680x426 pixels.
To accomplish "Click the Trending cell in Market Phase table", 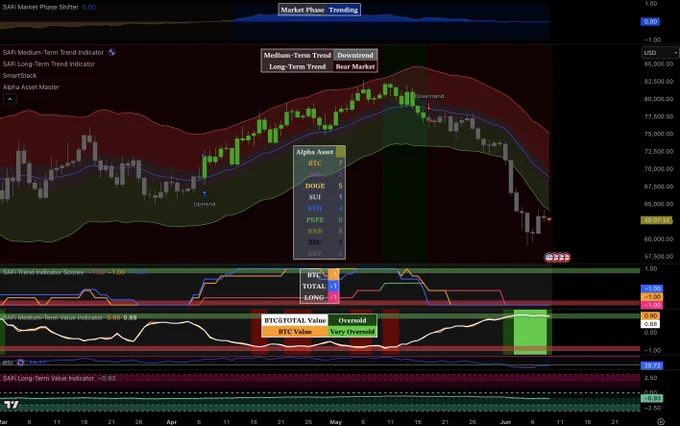I will [343, 10].
